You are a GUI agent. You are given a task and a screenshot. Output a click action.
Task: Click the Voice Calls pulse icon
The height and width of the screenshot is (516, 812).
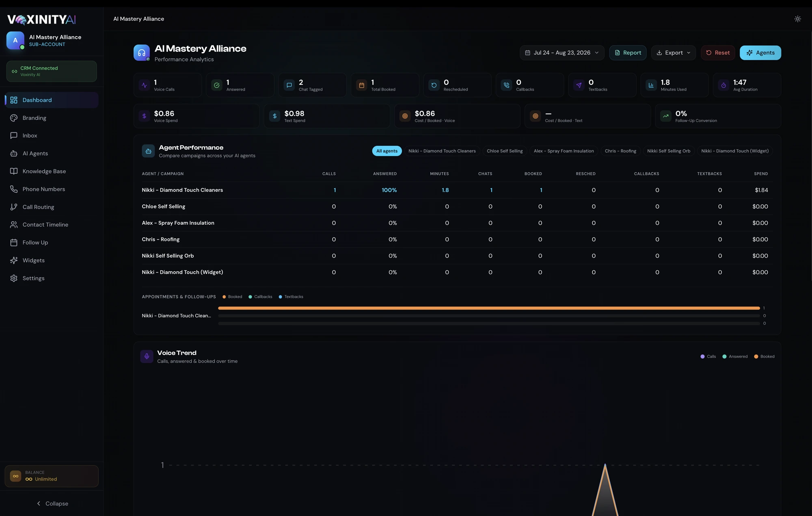coord(145,85)
